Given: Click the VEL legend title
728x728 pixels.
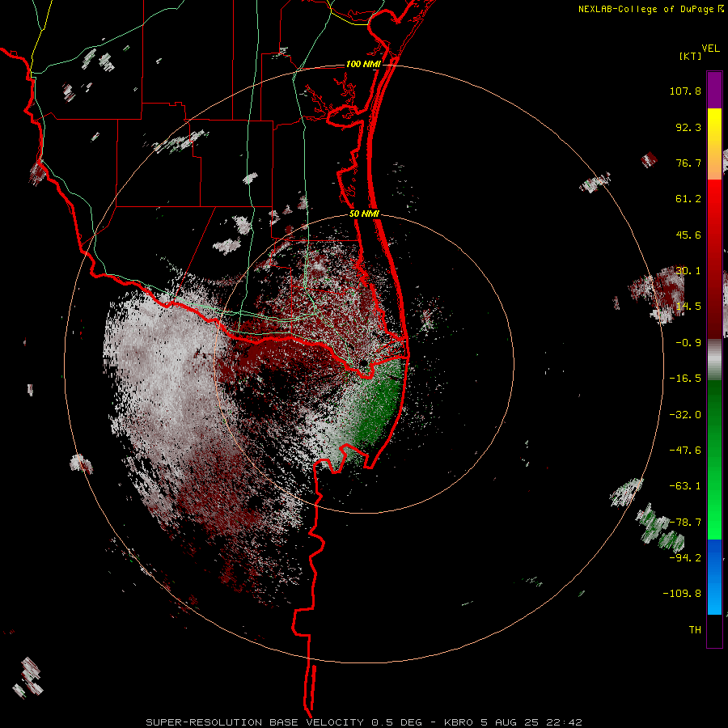Looking at the screenshot, I should coord(710,49).
